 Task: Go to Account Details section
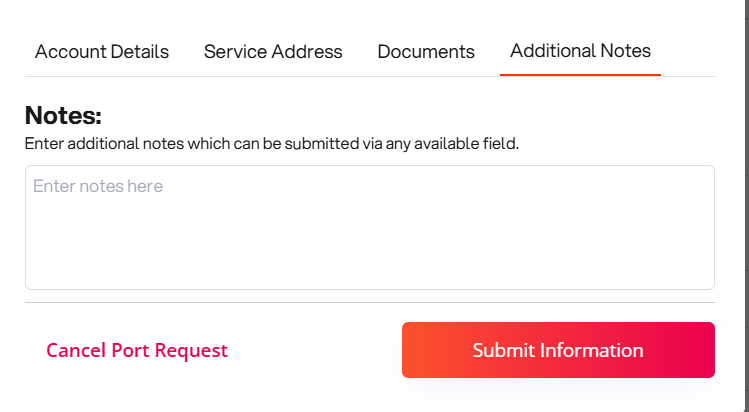pos(102,52)
